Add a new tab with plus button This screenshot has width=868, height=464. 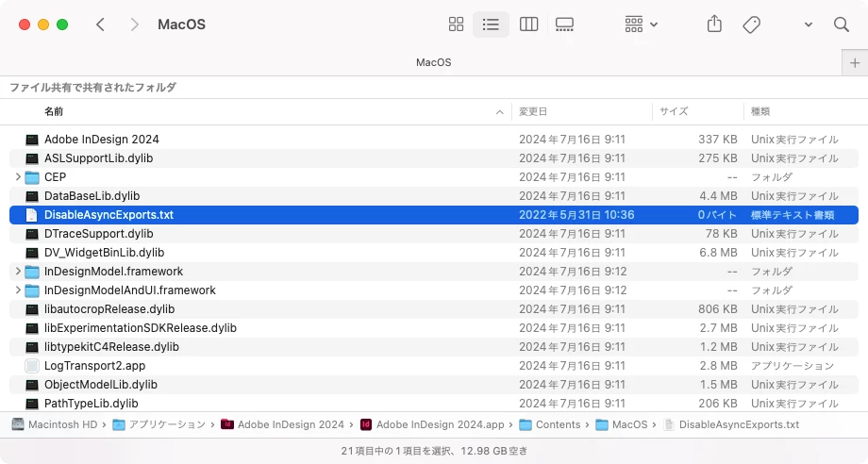[x=855, y=62]
